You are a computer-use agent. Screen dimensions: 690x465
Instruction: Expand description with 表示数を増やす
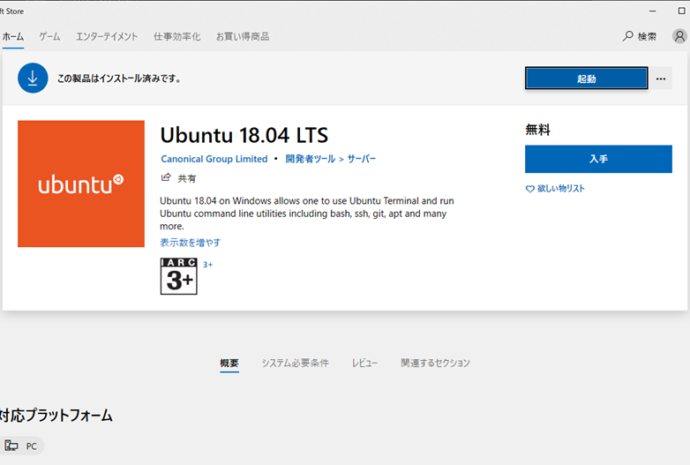point(190,242)
